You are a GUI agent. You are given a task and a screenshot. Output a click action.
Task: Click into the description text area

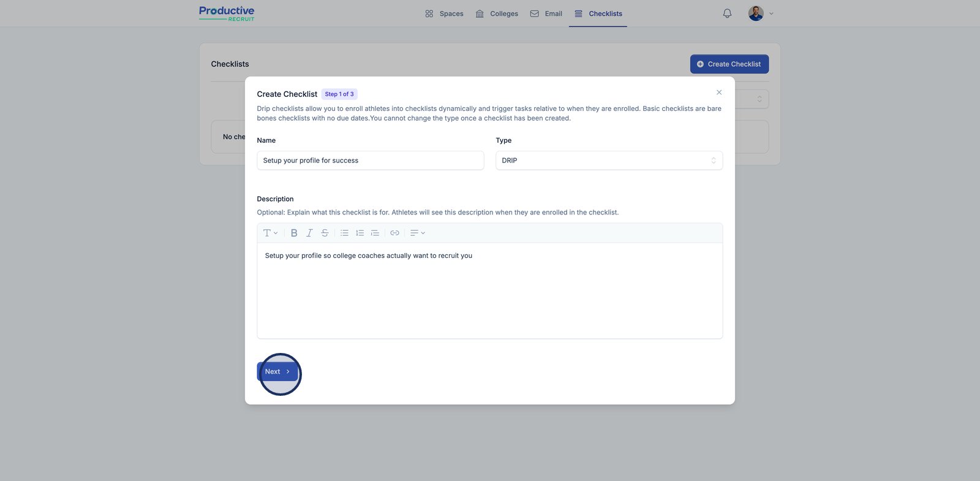(490, 290)
